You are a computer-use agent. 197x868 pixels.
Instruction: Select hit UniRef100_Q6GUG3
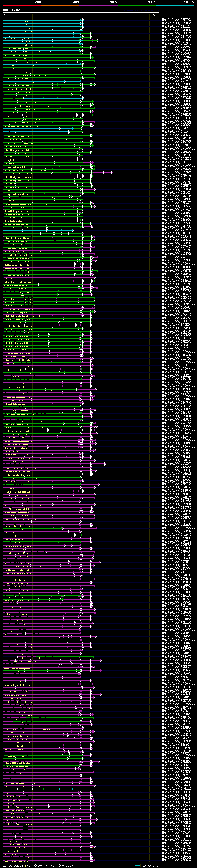(177, 104)
